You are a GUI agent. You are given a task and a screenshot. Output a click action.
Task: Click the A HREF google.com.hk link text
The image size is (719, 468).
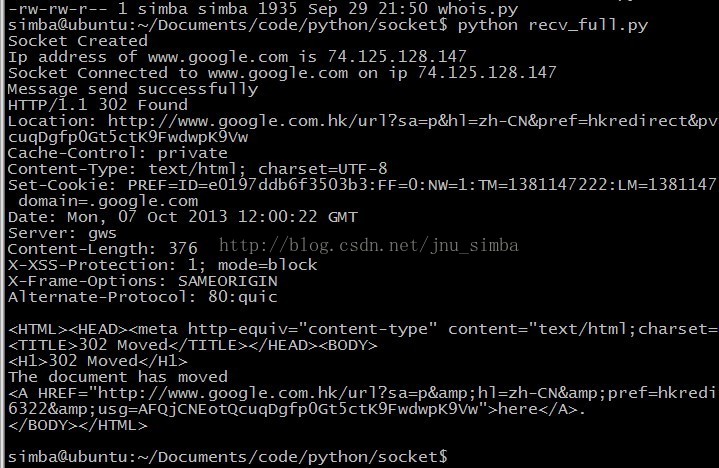[x=362, y=393]
